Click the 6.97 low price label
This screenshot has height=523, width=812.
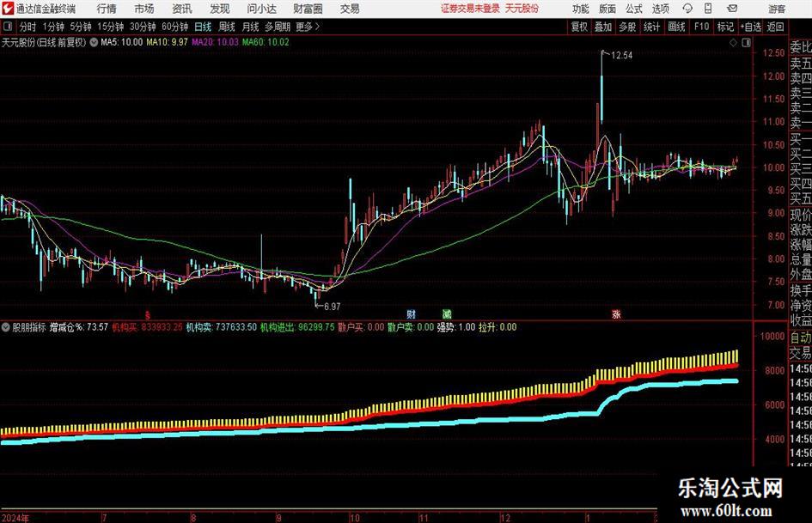(332, 307)
